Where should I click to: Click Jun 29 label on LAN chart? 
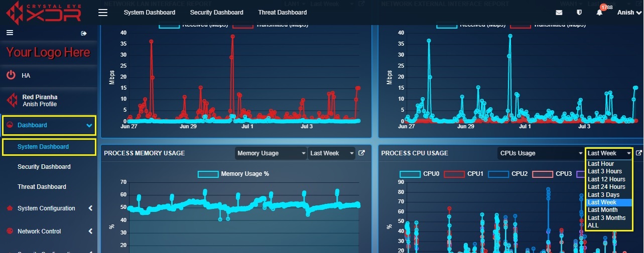point(188,127)
